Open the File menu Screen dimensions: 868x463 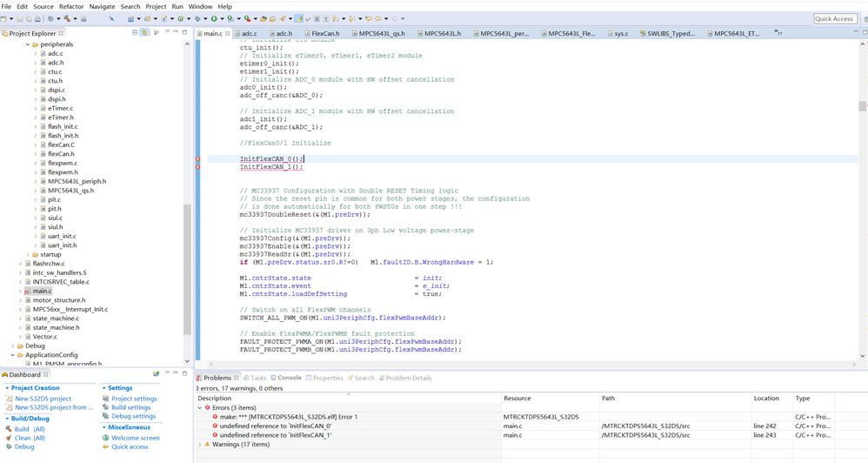pyautogui.click(x=6, y=7)
